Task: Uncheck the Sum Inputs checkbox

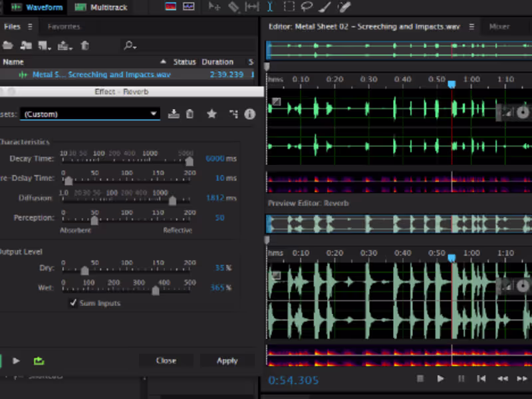Action: click(73, 303)
